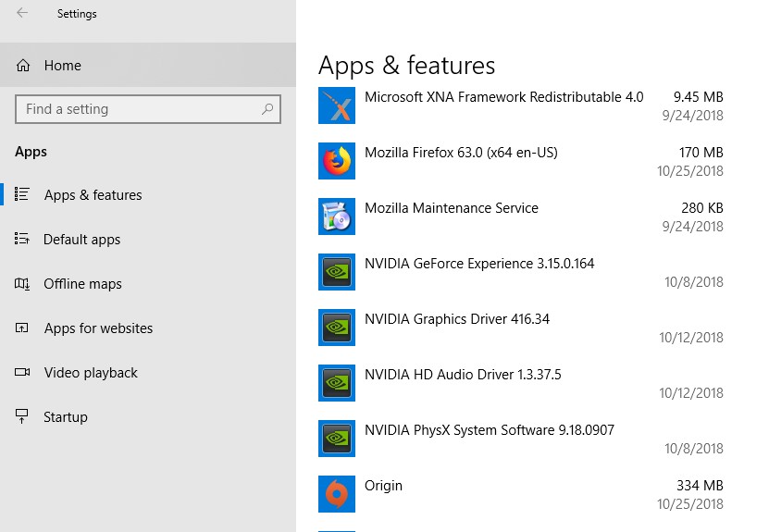
Task: Click the Video playback camera icon
Action: pyautogui.click(x=23, y=373)
